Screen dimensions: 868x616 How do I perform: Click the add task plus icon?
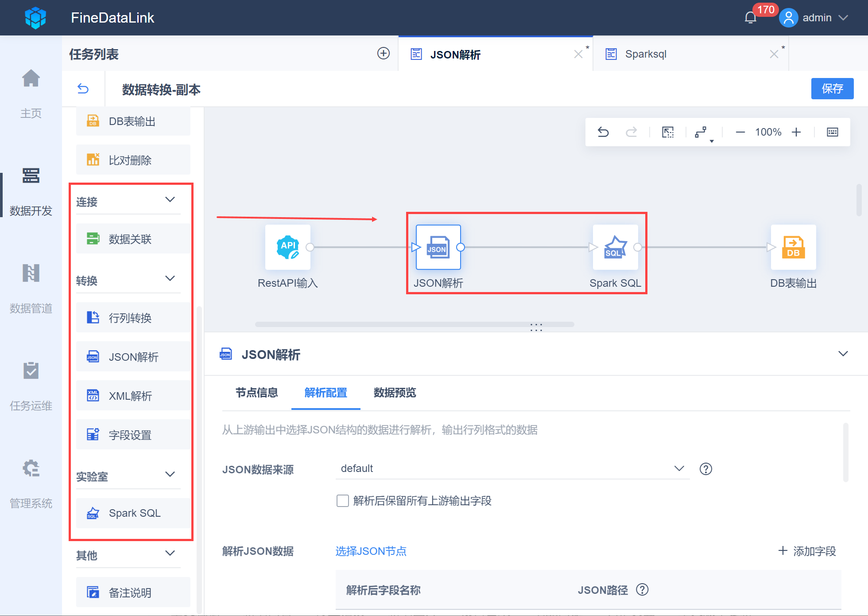click(x=384, y=54)
